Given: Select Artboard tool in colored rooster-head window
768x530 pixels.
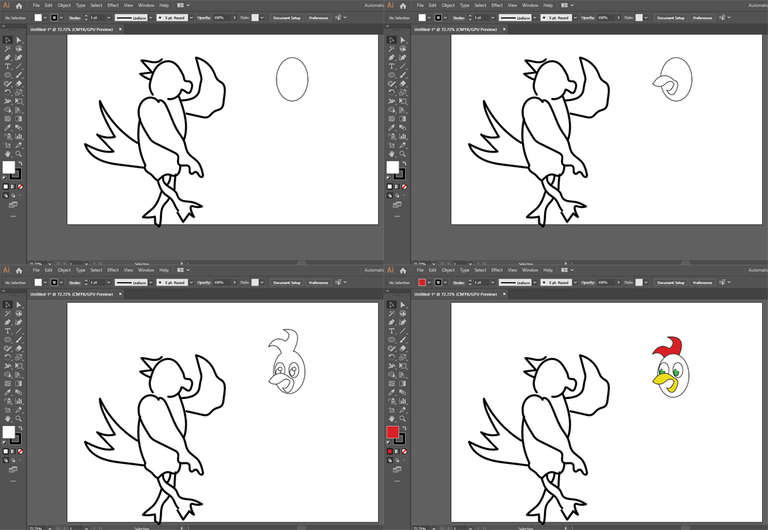Looking at the screenshot, I should click(392, 410).
